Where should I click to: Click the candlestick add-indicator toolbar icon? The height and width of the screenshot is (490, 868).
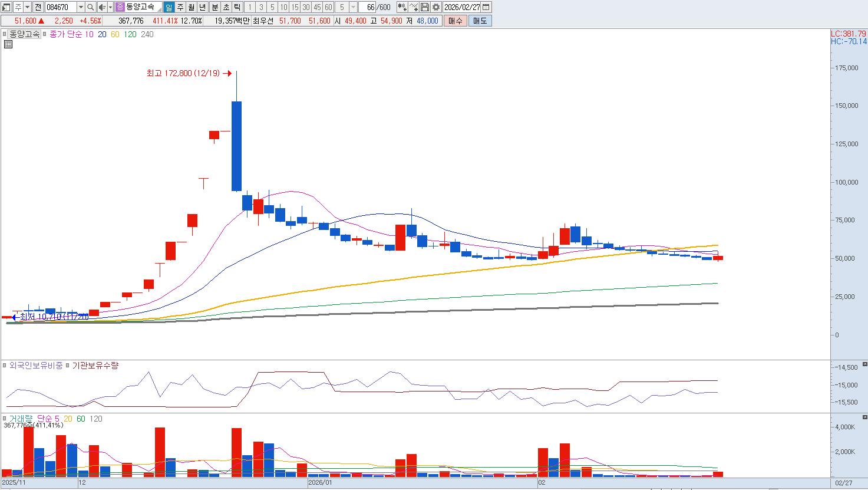coord(402,7)
